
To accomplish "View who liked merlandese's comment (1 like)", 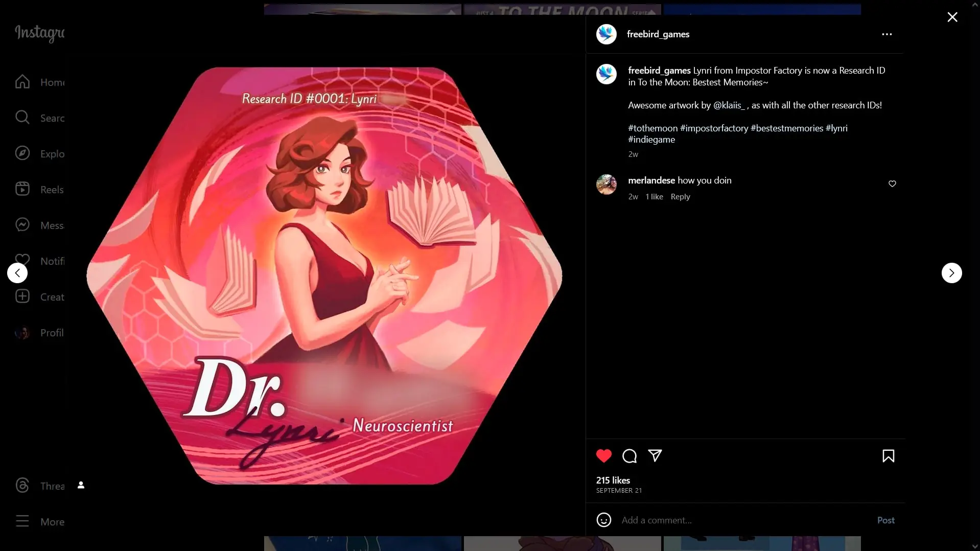I will 654,197.
